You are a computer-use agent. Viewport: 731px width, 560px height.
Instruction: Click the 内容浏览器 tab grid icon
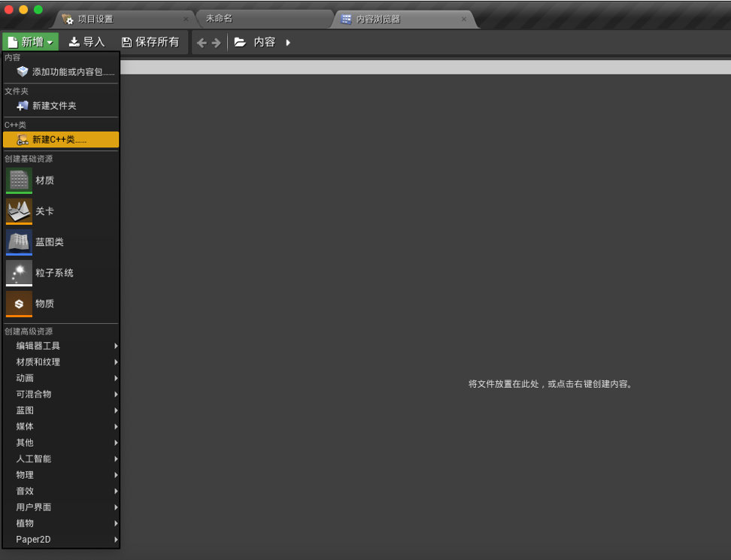point(347,19)
